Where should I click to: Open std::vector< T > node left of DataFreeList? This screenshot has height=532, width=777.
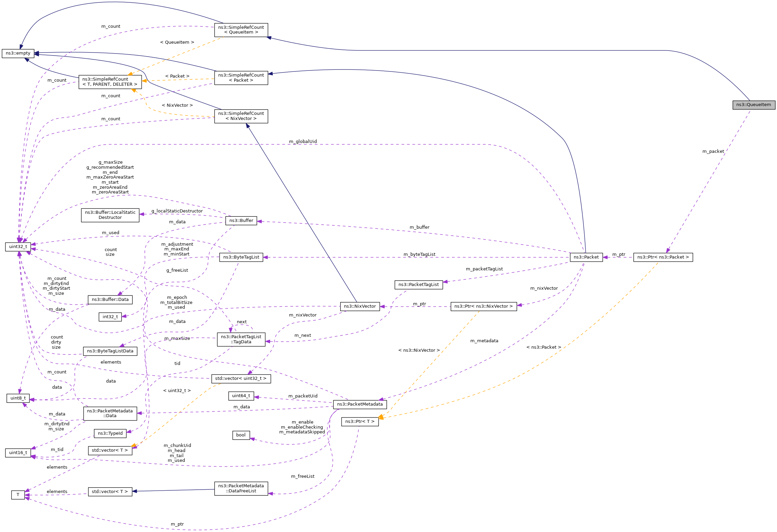pyautogui.click(x=110, y=492)
